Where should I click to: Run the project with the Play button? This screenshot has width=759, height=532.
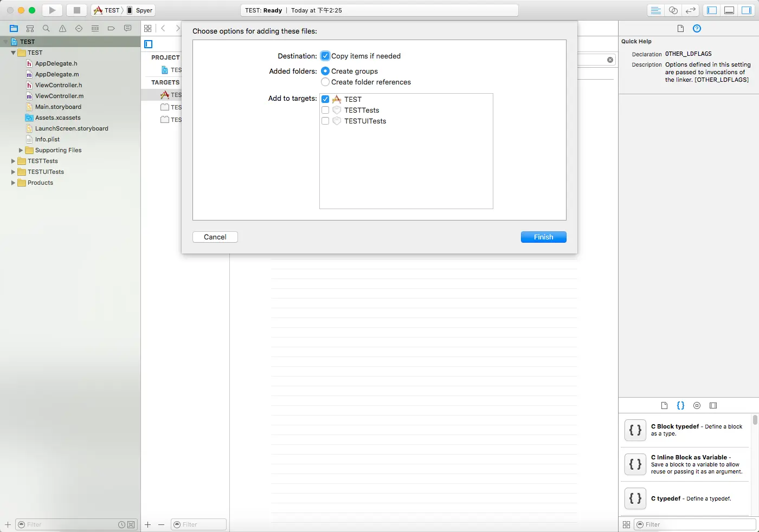[x=52, y=10]
